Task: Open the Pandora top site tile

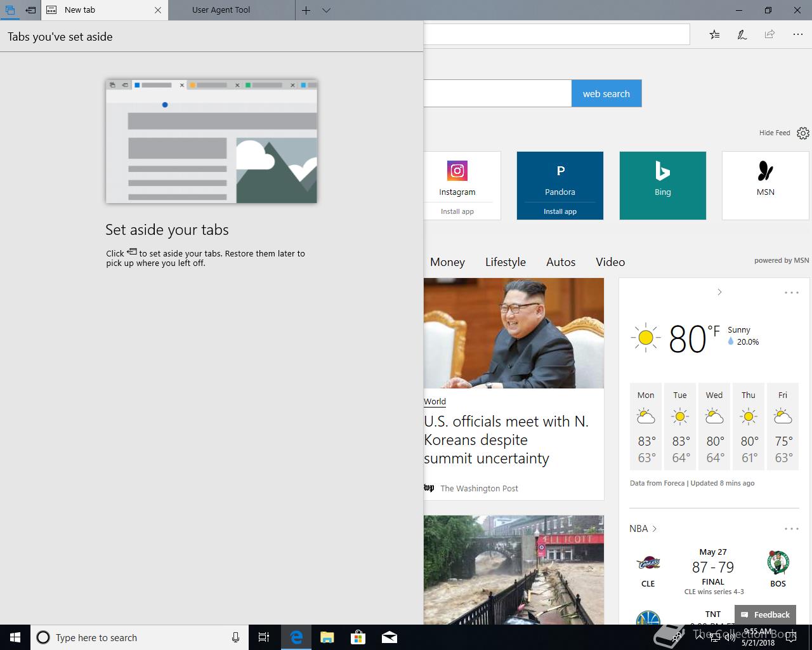Action: click(560, 178)
